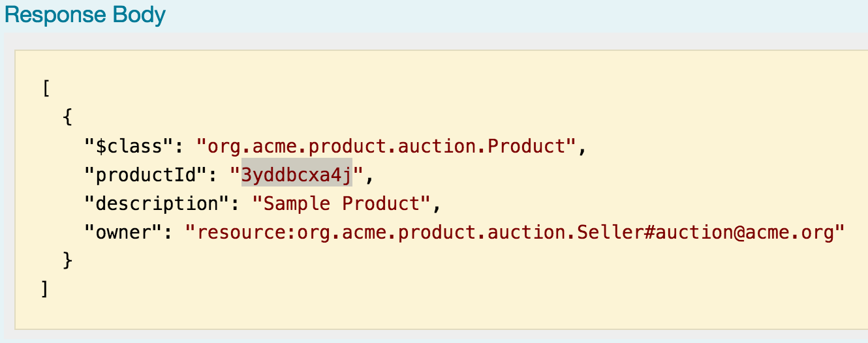
Task: Click the comma after the Sample Product value
Action: 437,205
